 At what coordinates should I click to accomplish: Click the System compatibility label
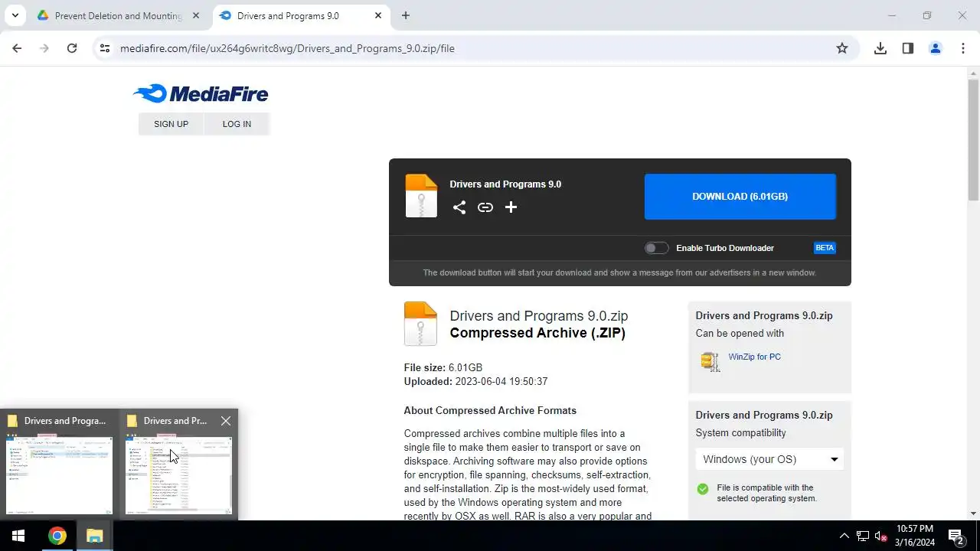coord(740,433)
